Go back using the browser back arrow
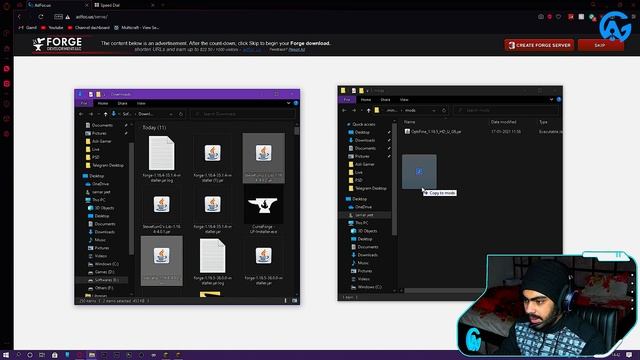This screenshot has width=640, height=360. point(19,17)
